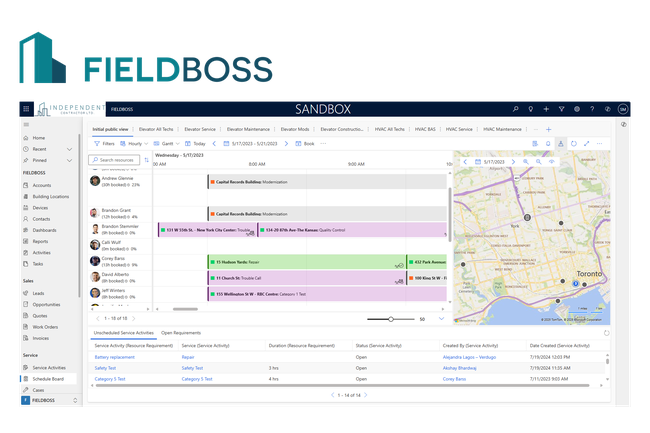This screenshot has width=650, height=433.
Task: Click the Gantt horizontal scrollbar thumb
Action: pos(185,309)
